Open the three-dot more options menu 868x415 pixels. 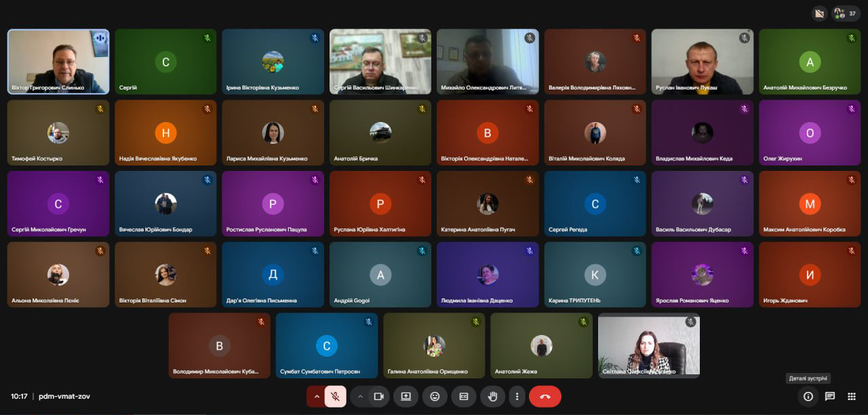click(517, 397)
